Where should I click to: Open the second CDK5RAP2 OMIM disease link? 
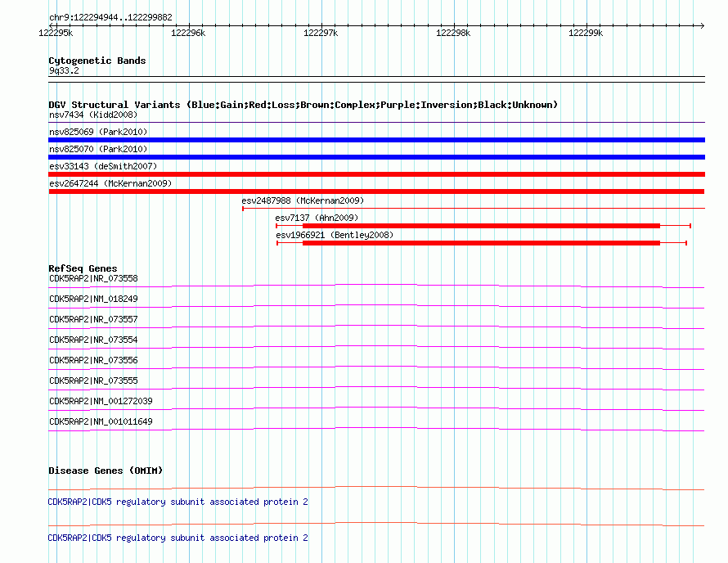pyautogui.click(x=178, y=538)
